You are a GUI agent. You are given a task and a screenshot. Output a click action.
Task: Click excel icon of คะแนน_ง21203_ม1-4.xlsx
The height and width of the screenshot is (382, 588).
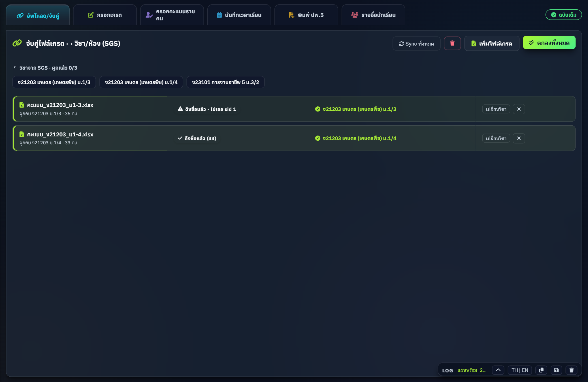point(22,134)
